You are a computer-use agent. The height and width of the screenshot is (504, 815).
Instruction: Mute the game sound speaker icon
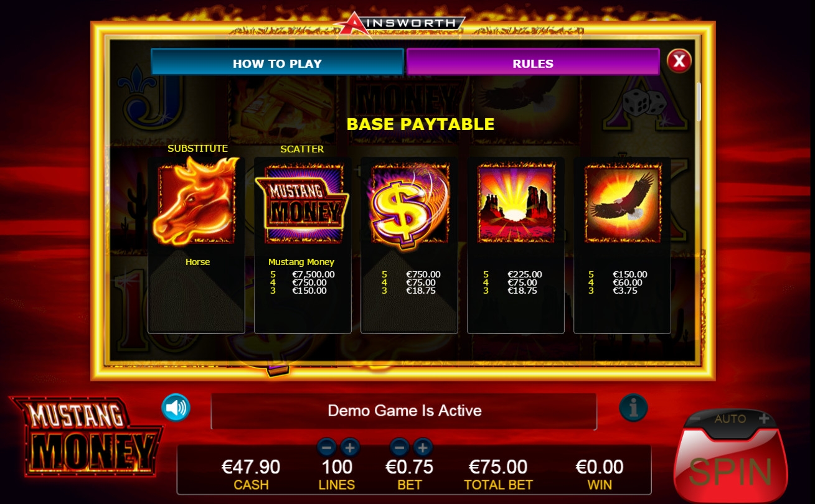[176, 408]
